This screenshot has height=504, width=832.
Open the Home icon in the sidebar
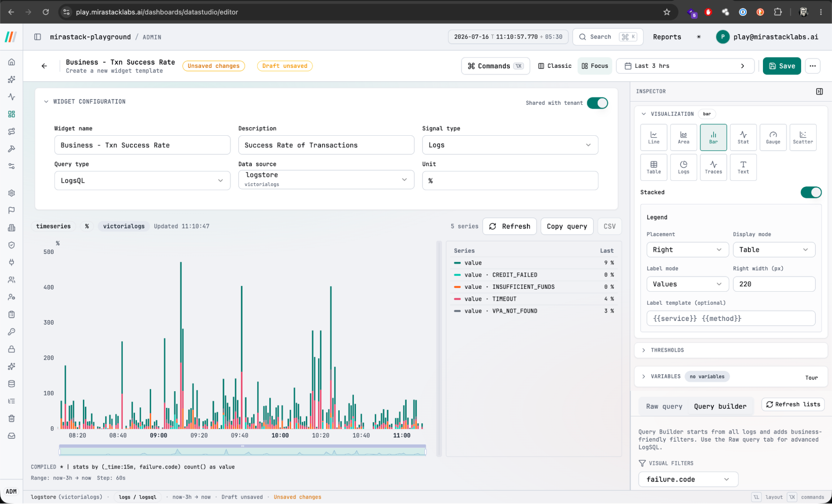coord(12,62)
